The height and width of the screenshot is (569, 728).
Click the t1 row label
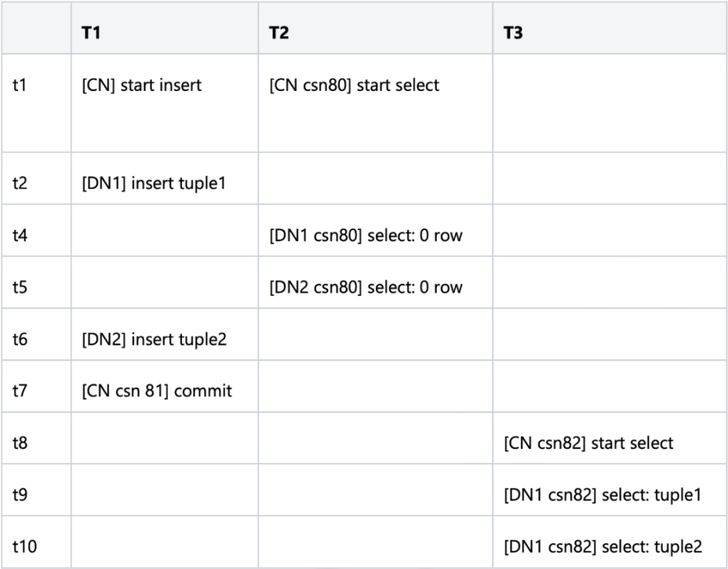(20, 85)
